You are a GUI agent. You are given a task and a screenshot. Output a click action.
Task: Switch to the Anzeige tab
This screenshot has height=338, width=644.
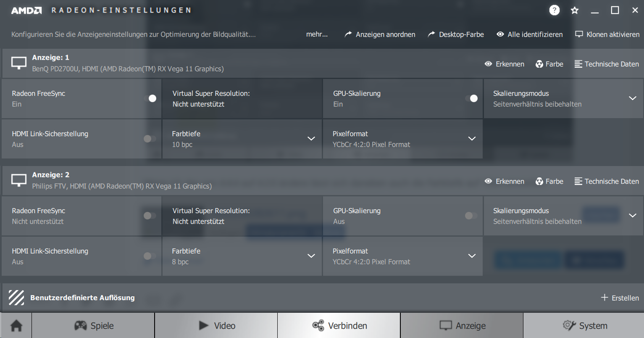[x=462, y=325]
